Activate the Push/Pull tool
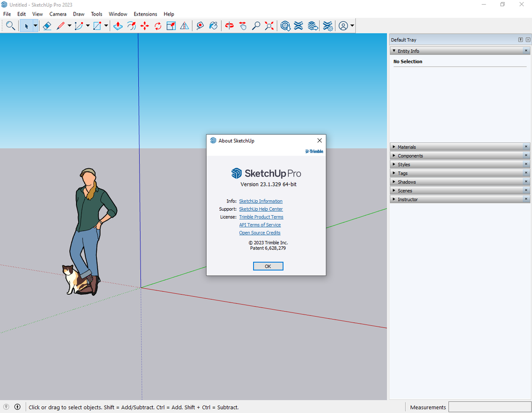 pos(118,26)
